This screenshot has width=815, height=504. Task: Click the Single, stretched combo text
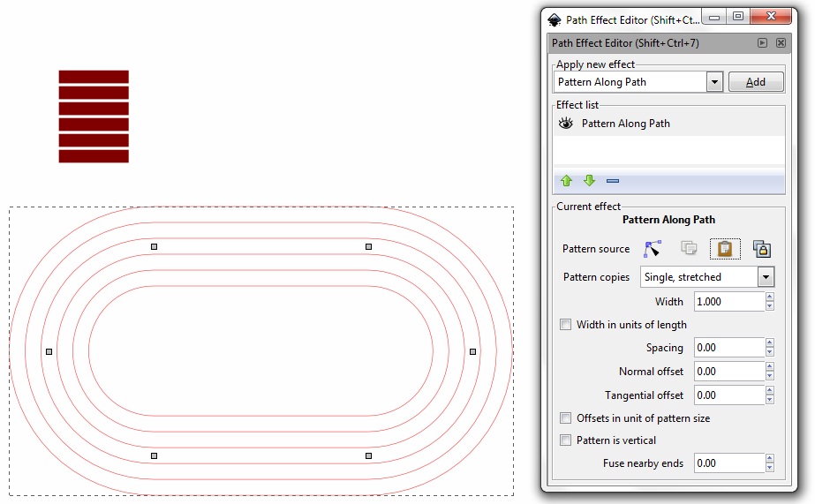tap(683, 277)
